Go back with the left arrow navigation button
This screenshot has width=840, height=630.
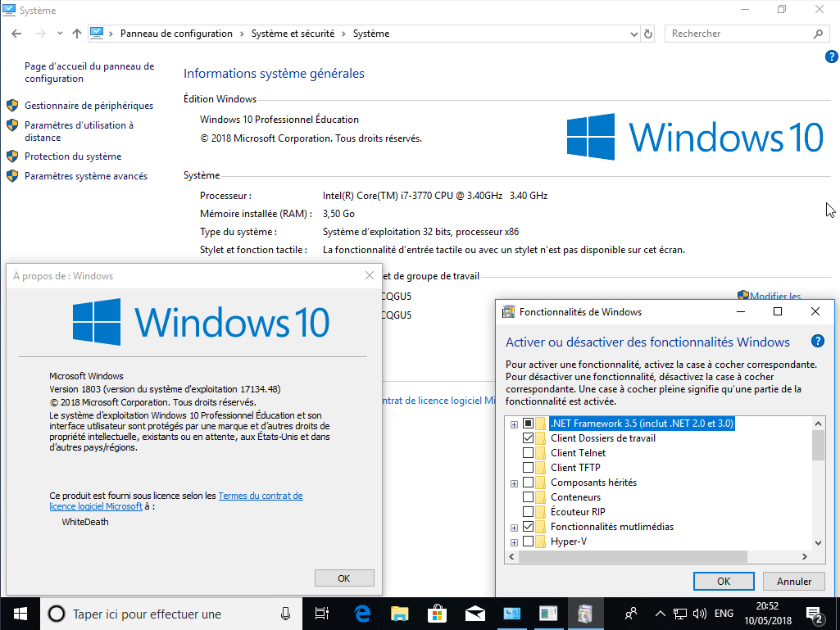(x=16, y=34)
